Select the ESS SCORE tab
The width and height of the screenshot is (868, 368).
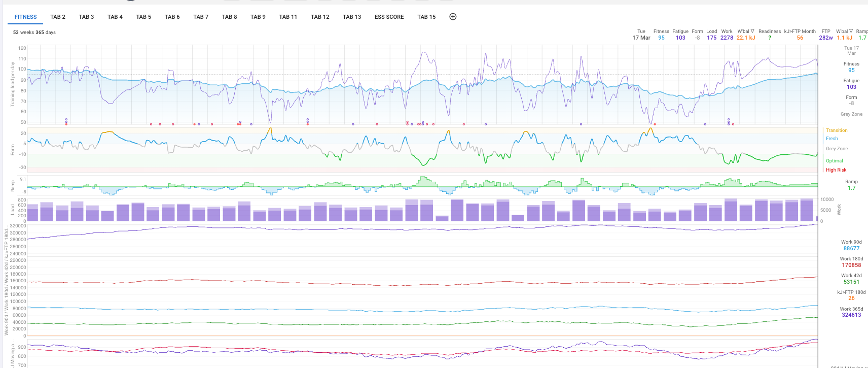389,17
